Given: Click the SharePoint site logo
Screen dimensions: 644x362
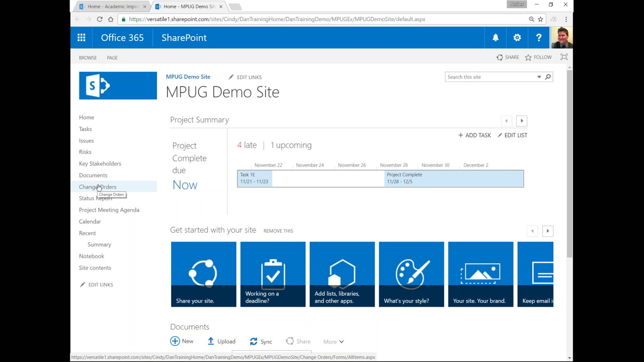Looking at the screenshot, I should tap(118, 85).
